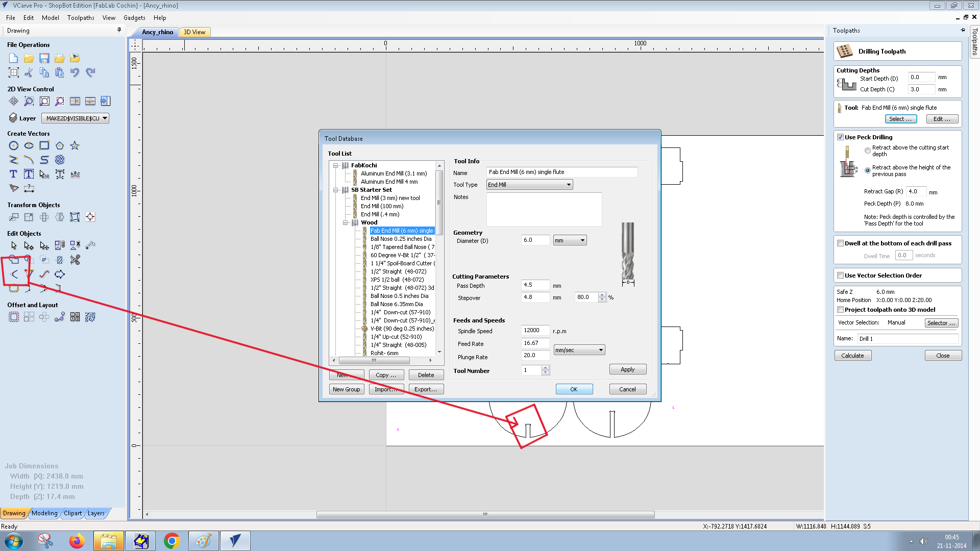This screenshot has height=551, width=980.
Task: Activate the Node Editing tool
Action: [29, 246]
